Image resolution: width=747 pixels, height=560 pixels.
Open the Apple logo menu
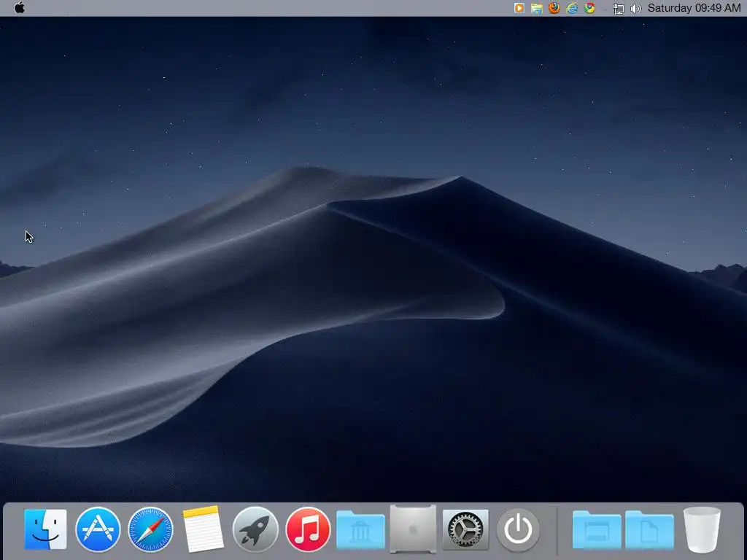click(x=20, y=7)
